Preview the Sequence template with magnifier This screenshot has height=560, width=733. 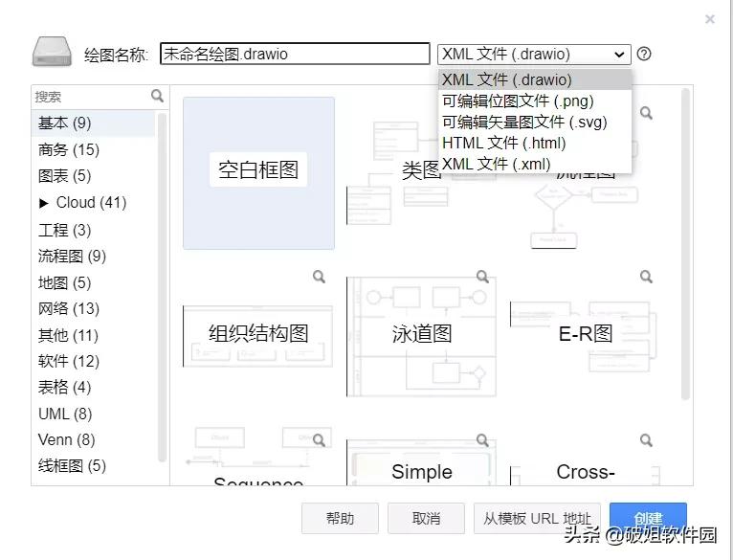point(319,440)
